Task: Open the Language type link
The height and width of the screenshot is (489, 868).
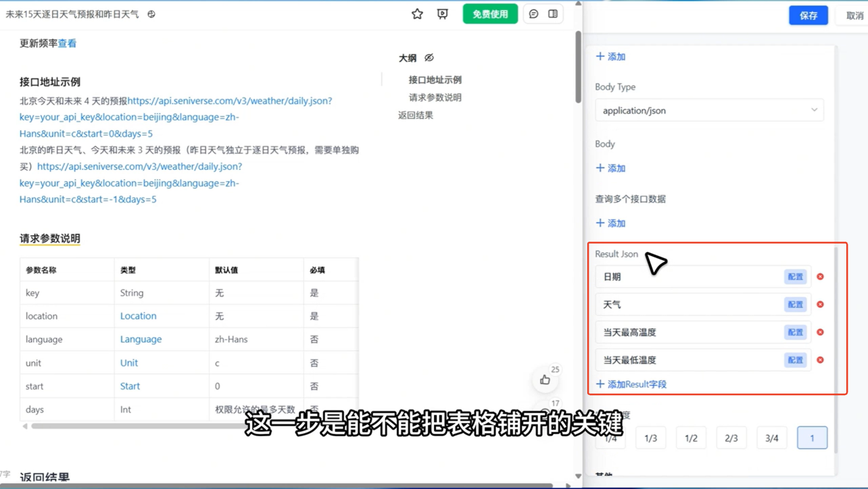Action: pos(141,339)
